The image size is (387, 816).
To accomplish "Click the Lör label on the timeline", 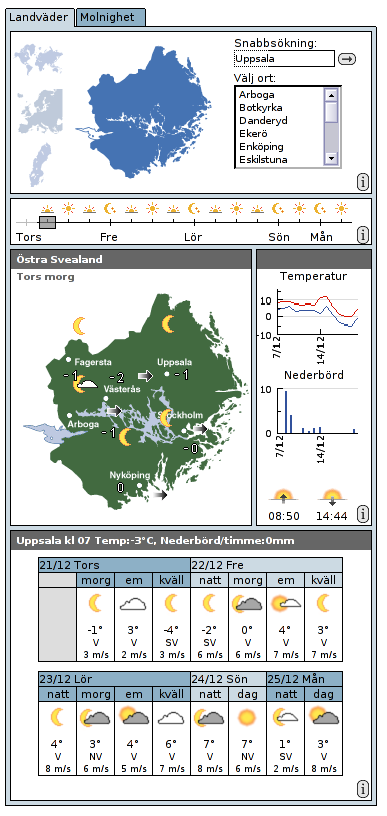I will [193, 237].
